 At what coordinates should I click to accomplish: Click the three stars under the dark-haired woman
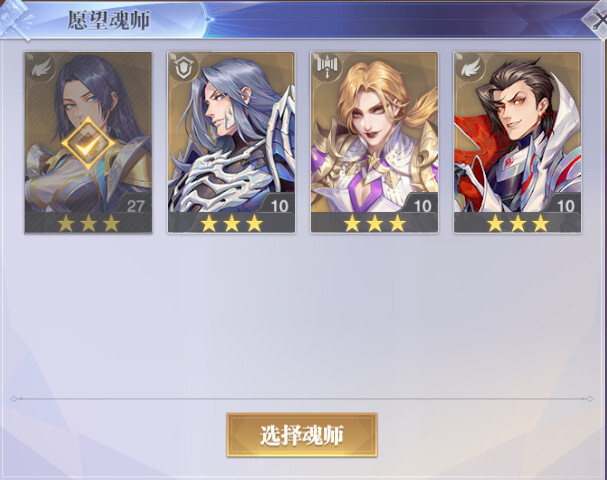click(x=89, y=224)
